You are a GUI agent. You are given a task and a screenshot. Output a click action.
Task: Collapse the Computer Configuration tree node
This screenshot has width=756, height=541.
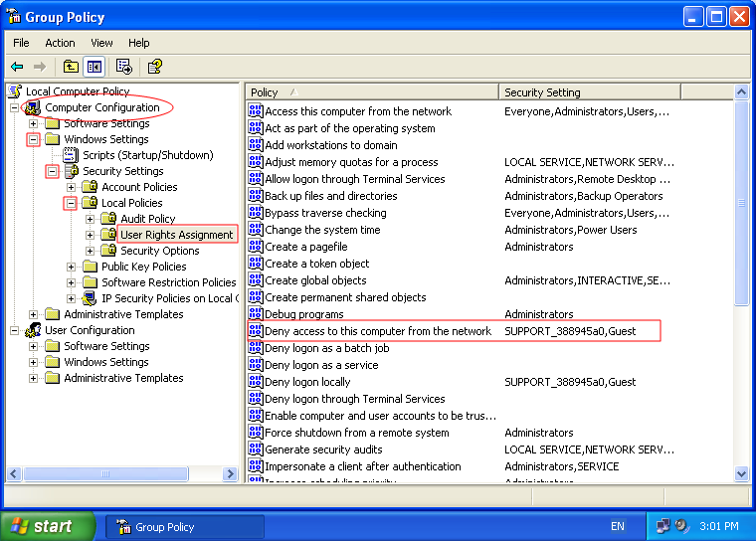click(14, 107)
